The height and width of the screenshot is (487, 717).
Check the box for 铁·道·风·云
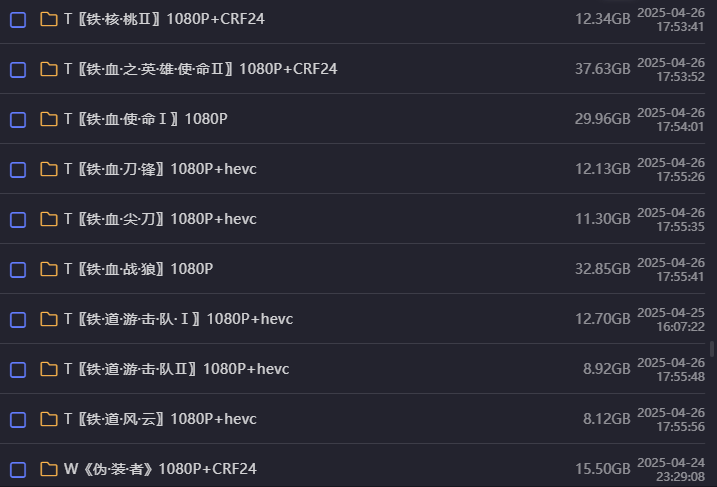click(x=18, y=420)
